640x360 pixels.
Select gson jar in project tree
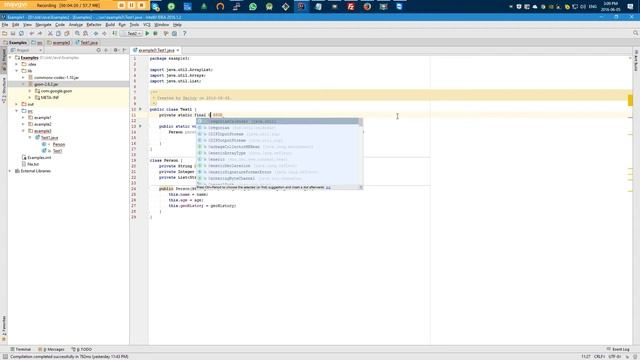click(x=46, y=84)
